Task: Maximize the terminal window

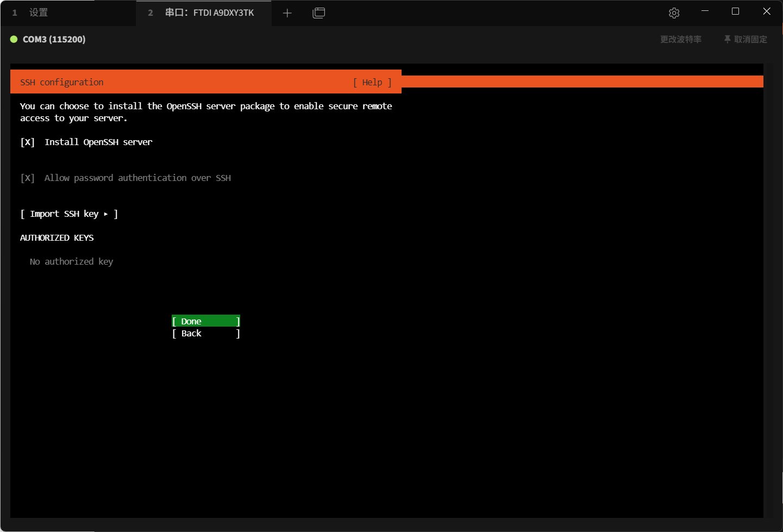Action: (x=735, y=11)
